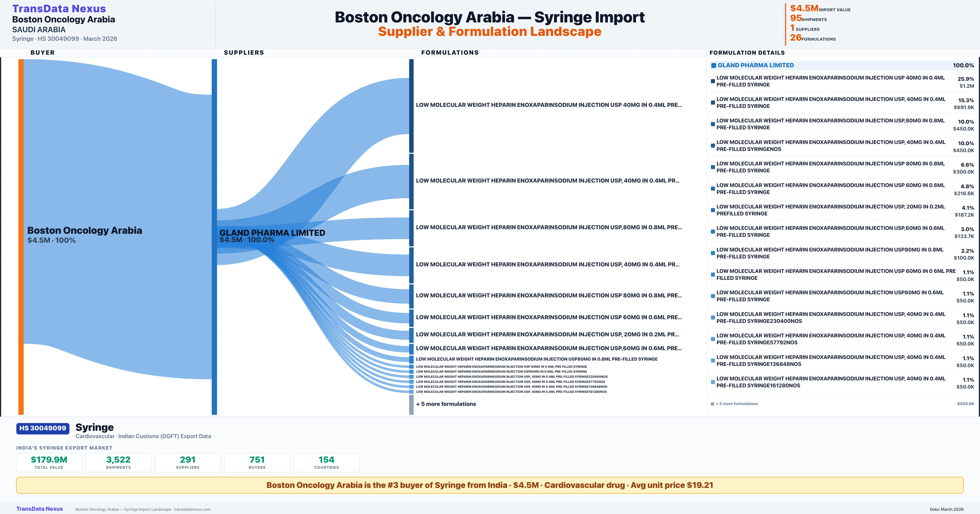Expand '+ 5 more formulations' in details panel
The height and width of the screenshot is (514, 980).
tap(736, 404)
